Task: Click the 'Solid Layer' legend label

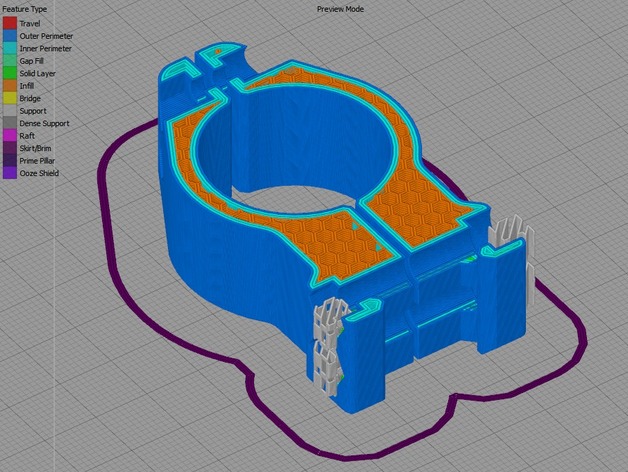Action: click(37, 73)
